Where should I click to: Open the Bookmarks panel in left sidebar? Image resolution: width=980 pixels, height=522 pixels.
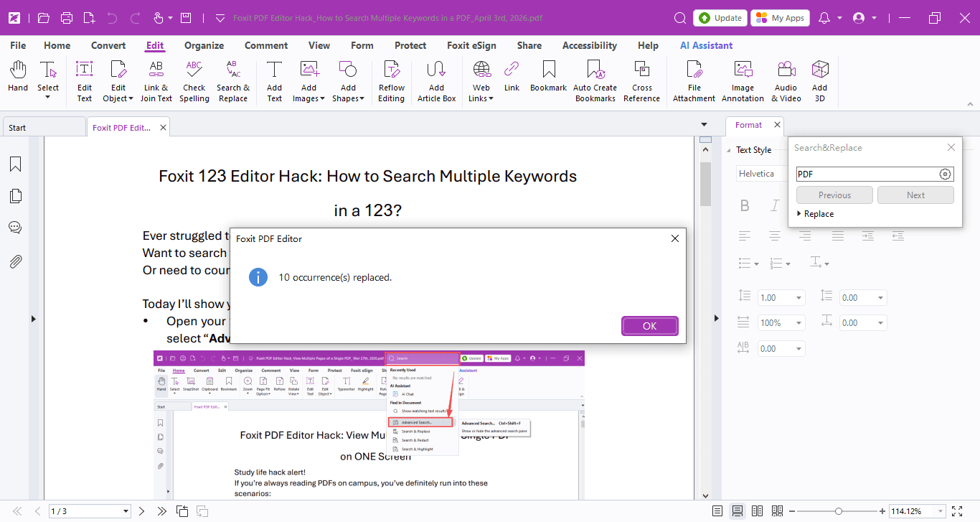(15, 164)
